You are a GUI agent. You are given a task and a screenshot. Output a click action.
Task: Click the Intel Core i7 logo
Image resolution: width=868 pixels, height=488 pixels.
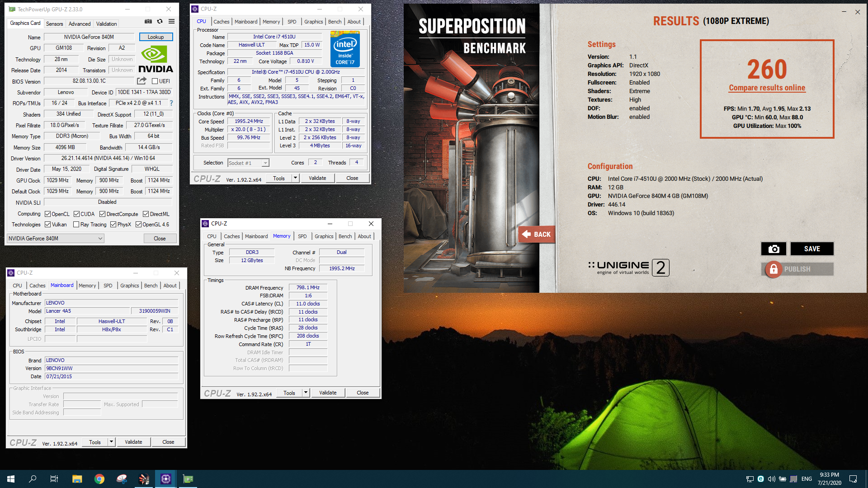(345, 49)
